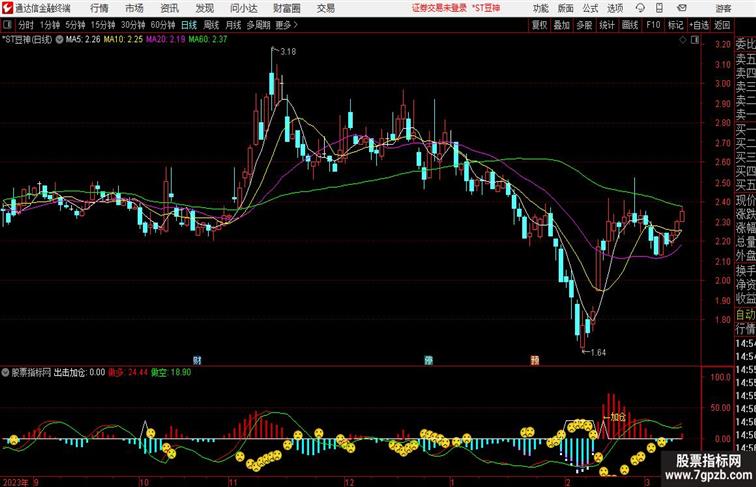Click the 证券交易未登录 login status link
Viewport: 756px width, 487px height.
(x=440, y=8)
